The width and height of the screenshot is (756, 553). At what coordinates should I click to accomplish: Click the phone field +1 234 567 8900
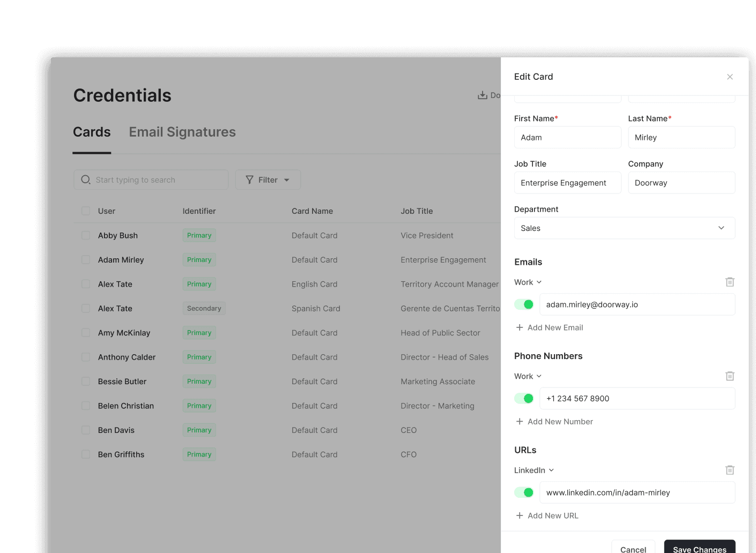pos(638,399)
